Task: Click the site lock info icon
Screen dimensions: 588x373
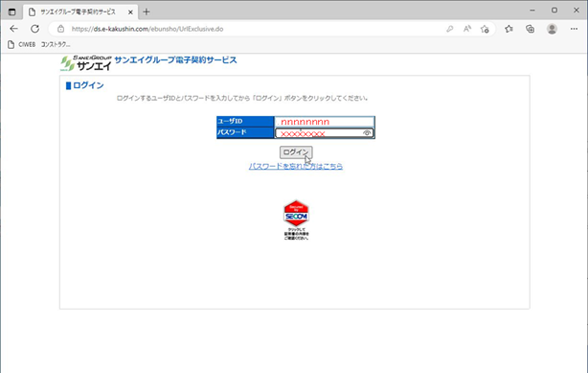Action: (x=60, y=29)
